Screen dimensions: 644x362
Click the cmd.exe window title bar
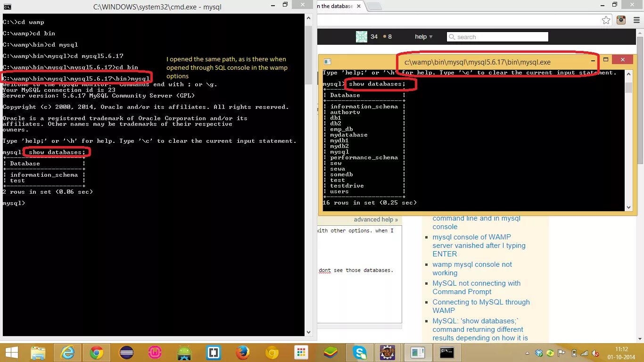click(x=157, y=7)
